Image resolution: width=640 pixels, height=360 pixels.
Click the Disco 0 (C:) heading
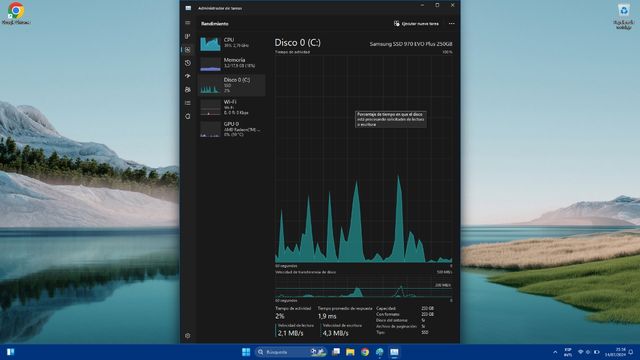click(298, 42)
